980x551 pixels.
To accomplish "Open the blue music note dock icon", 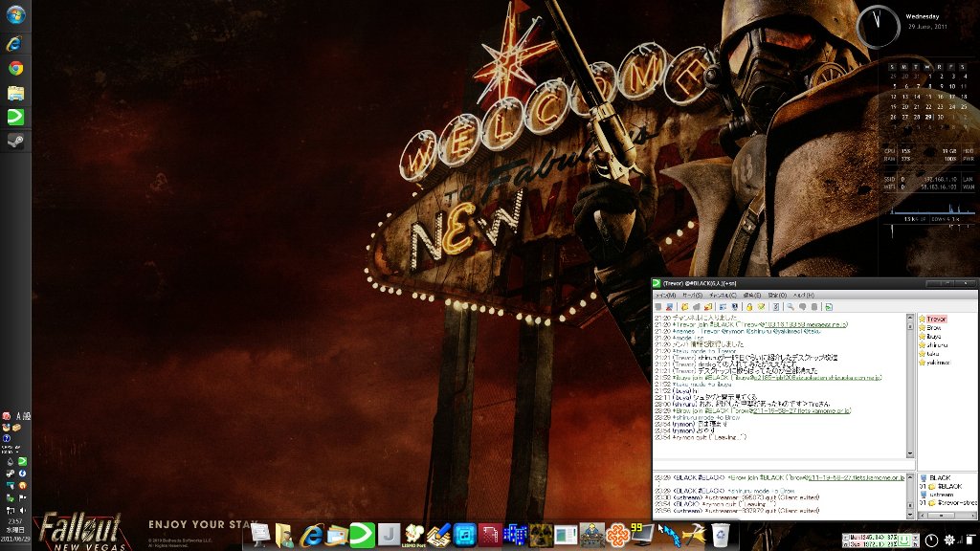I will [x=464, y=536].
